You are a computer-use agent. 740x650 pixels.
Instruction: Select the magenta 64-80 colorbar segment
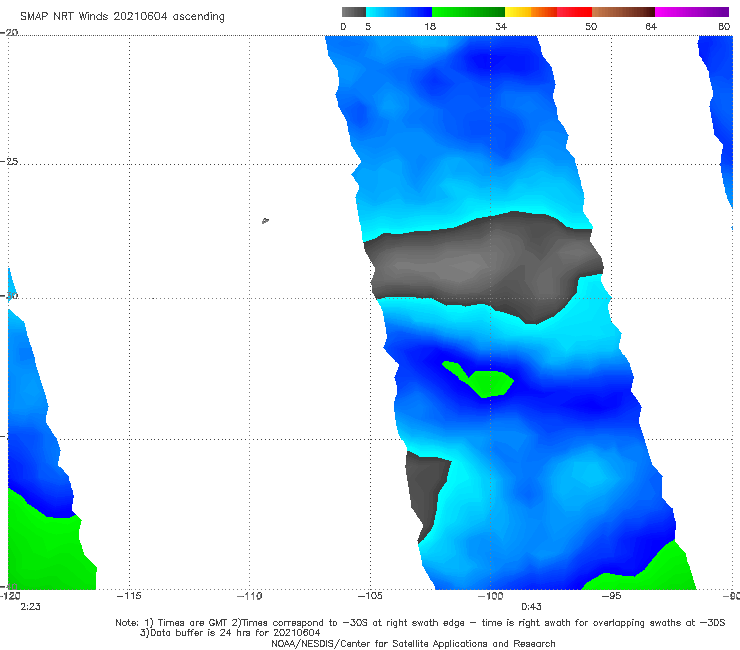coord(692,12)
